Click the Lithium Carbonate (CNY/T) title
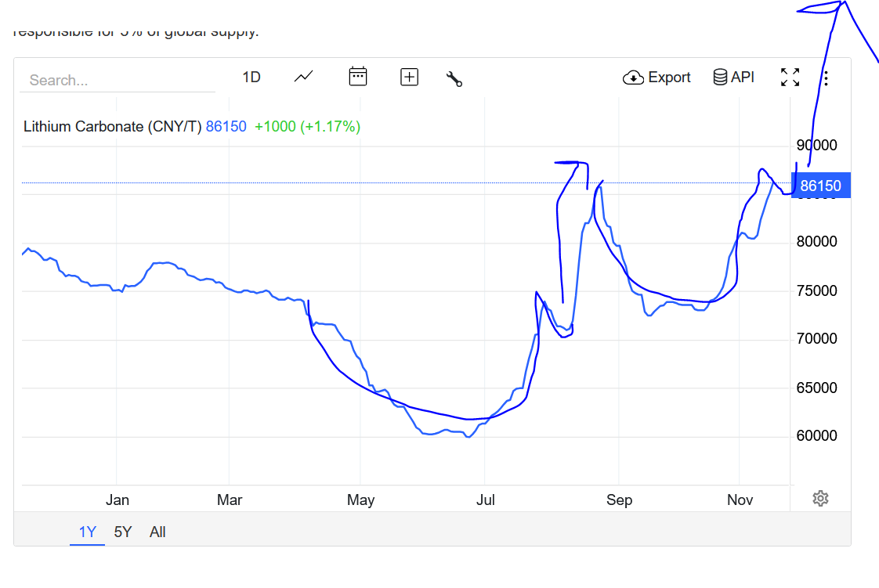Screen dimensions: 879x588 click(112, 127)
